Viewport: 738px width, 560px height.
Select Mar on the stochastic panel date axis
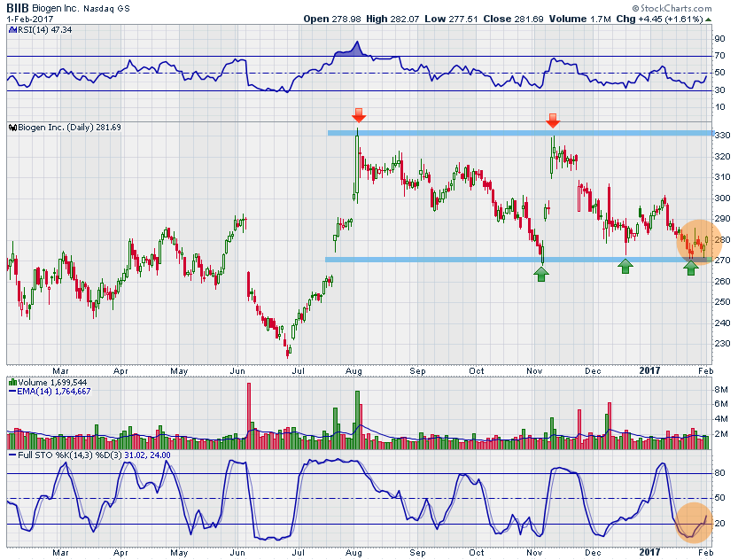tap(60, 553)
